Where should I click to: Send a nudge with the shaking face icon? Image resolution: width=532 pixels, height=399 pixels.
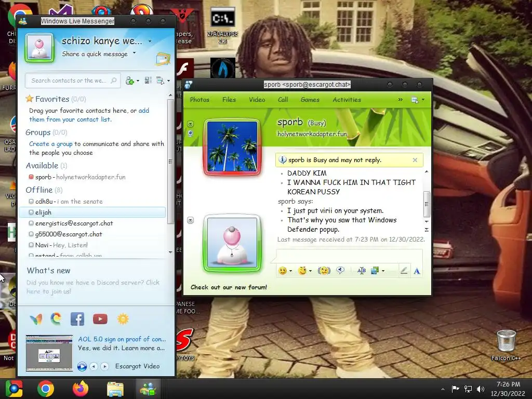(324, 270)
